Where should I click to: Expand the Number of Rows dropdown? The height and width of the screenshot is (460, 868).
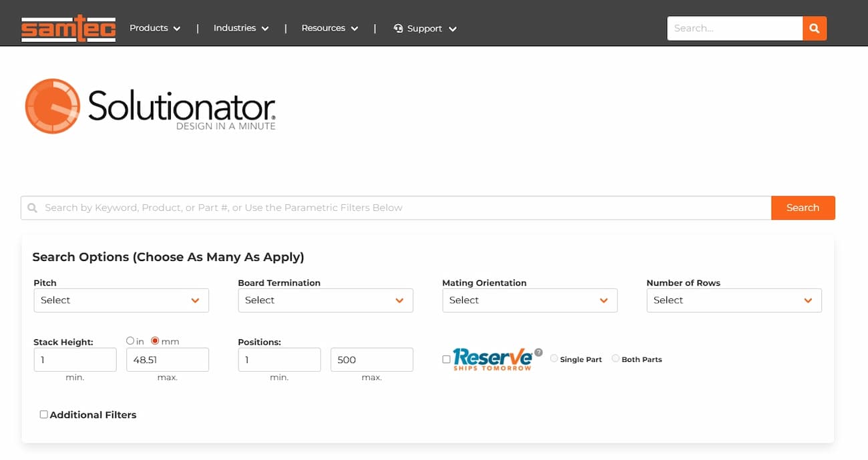pyautogui.click(x=734, y=300)
